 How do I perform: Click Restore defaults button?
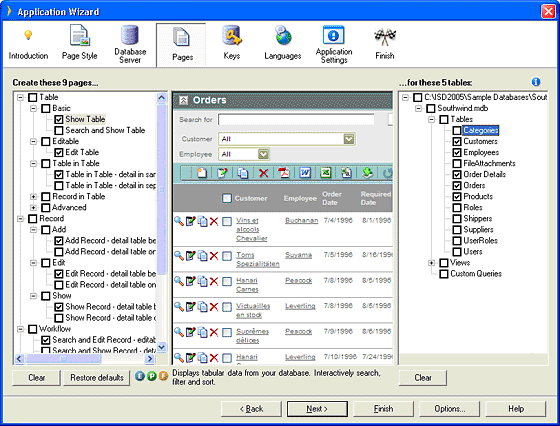96,378
